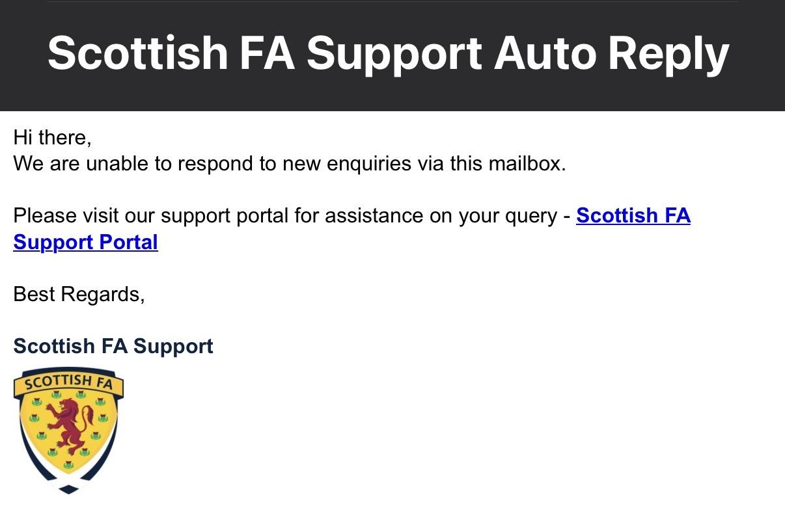Click the unable to respond sentence
The height and width of the screenshot is (532, 785).
pos(289,163)
